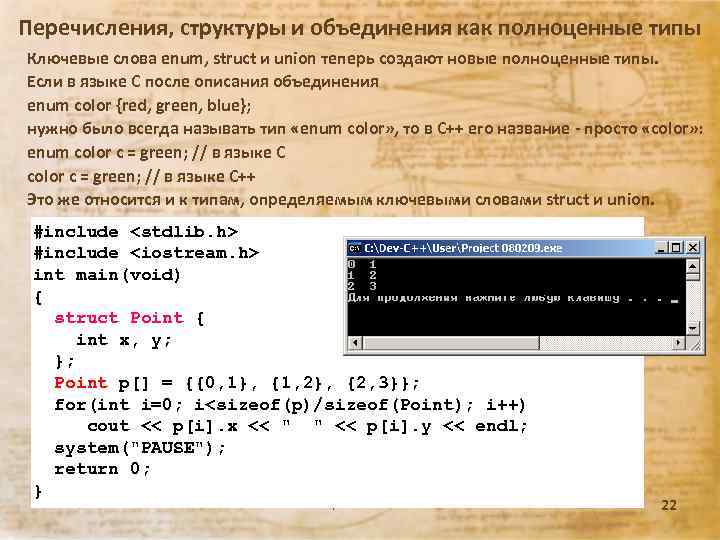The width and height of the screenshot is (720, 540).
Task: Click the slide number 22
Action: click(669, 505)
